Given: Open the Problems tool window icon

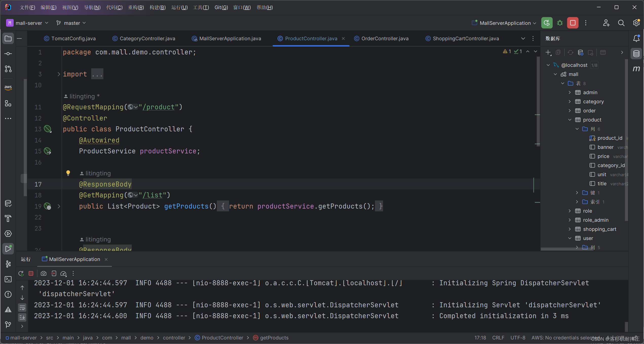Looking at the screenshot, I should click(8, 294).
